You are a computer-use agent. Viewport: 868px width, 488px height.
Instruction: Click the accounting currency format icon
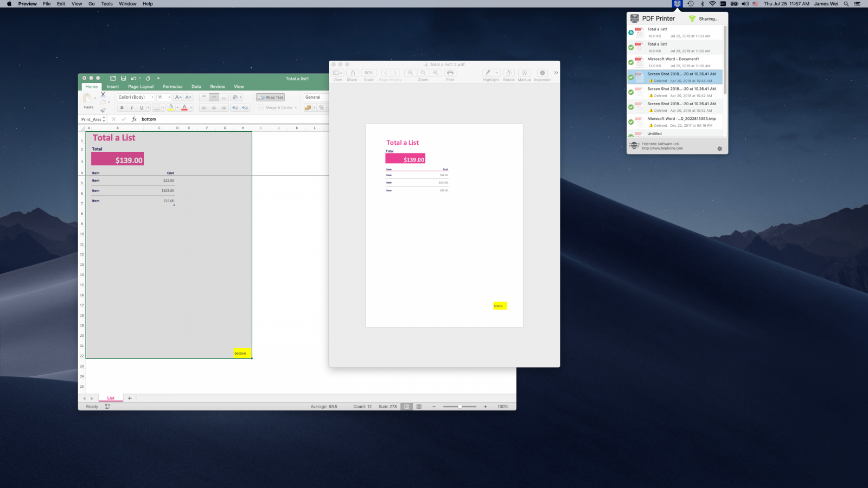308,107
